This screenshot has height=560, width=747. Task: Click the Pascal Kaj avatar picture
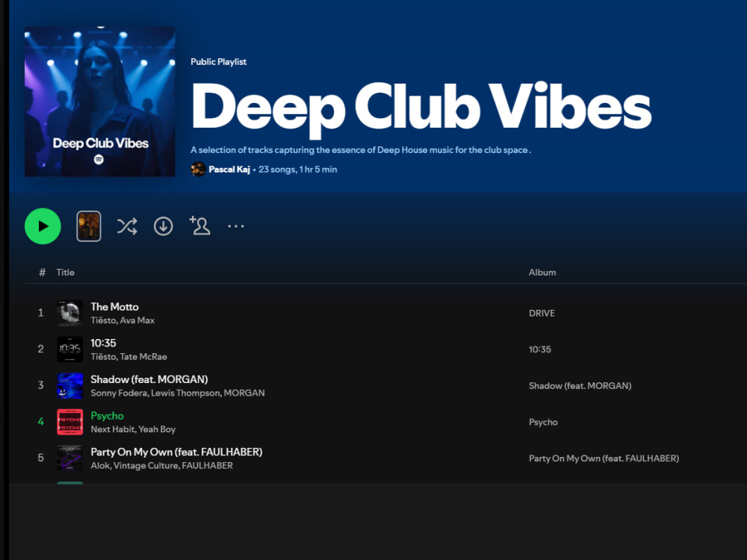pyautogui.click(x=198, y=169)
